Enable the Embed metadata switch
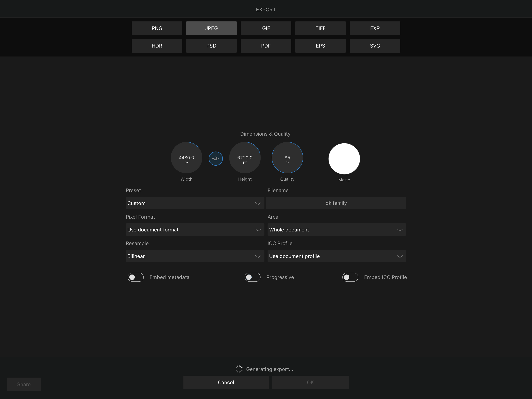 point(136,277)
